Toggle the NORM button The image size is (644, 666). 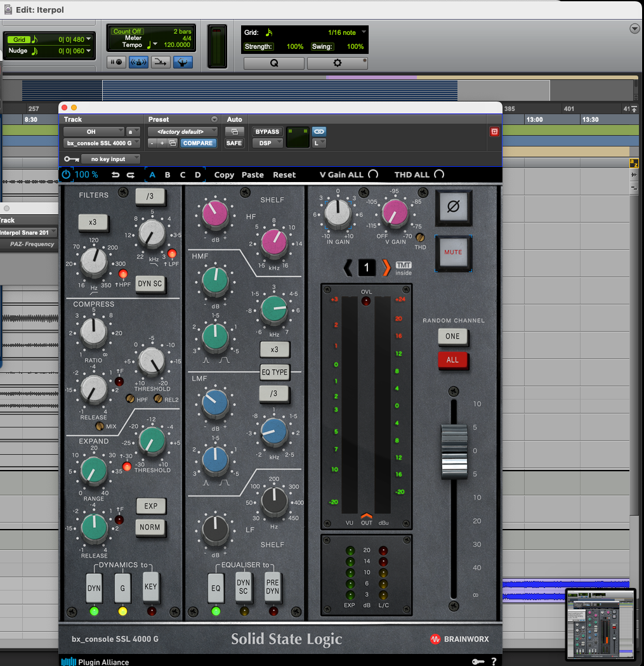coord(150,527)
